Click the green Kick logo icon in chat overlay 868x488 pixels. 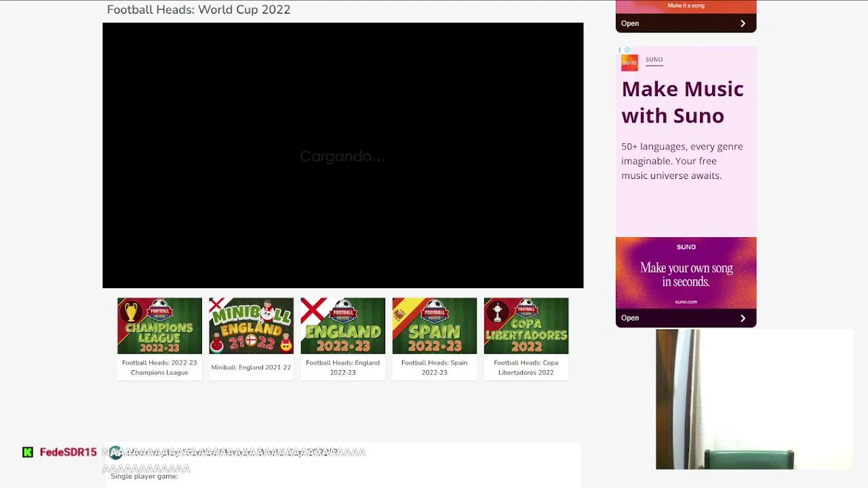pos(28,452)
